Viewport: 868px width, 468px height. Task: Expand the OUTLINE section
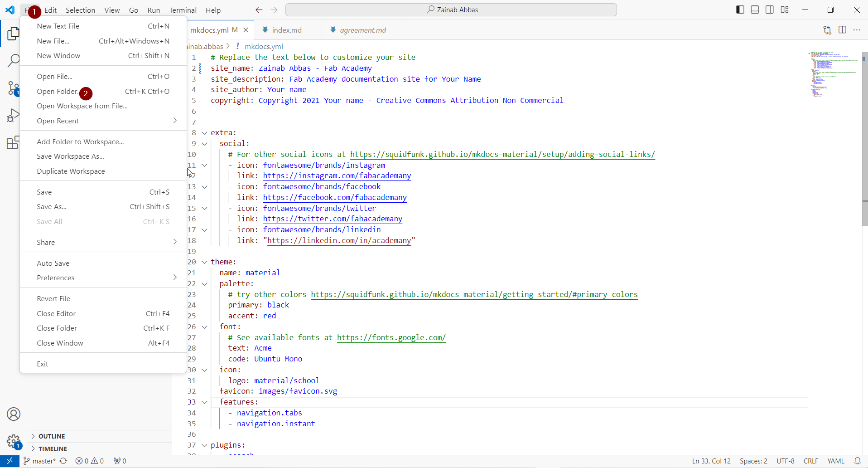[100, 436]
